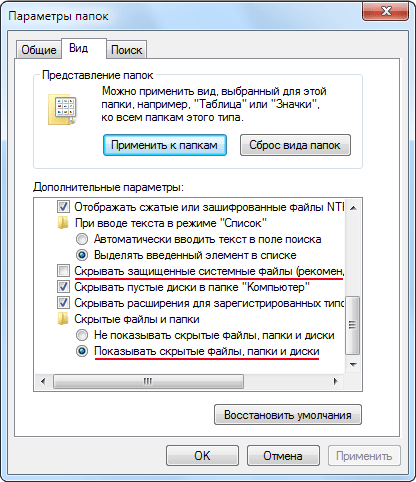Click the Сброс вида папок button

pos(295,145)
